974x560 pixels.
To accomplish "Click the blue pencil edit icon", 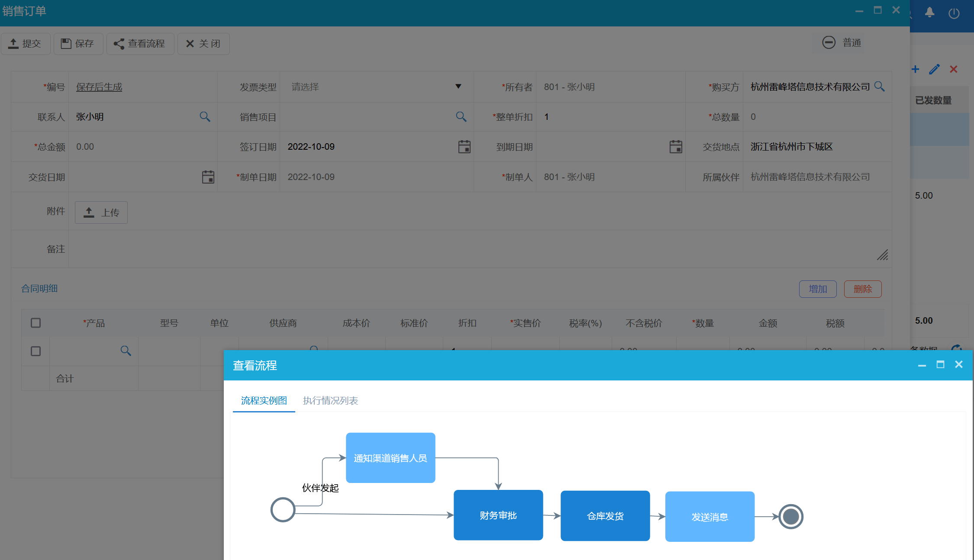I will tap(934, 69).
